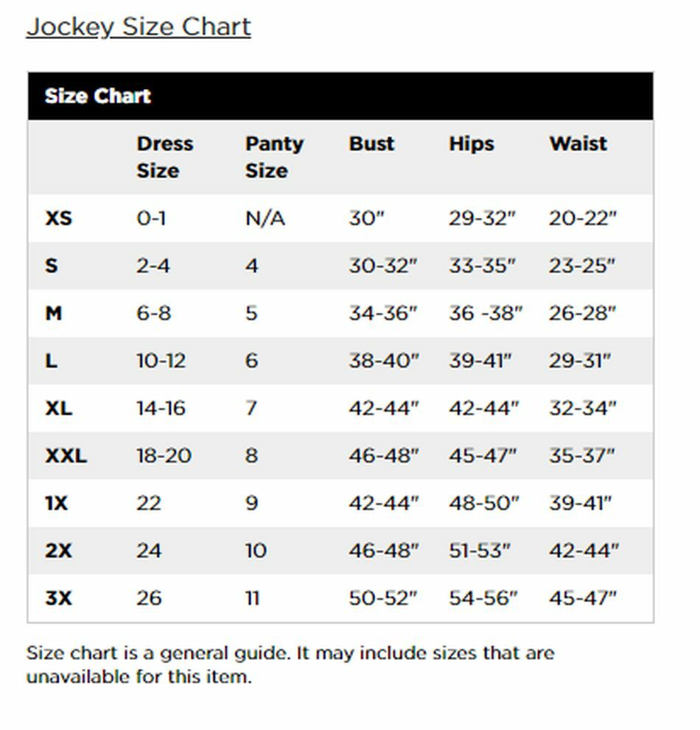Select the Panty Size column header

(x=274, y=157)
